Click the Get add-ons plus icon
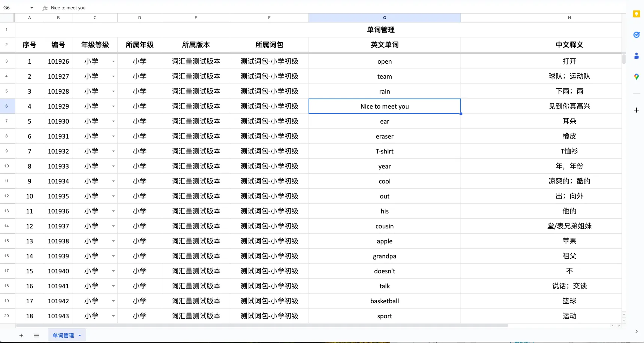The width and height of the screenshot is (644, 343). pyautogui.click(x=636, y=110)
